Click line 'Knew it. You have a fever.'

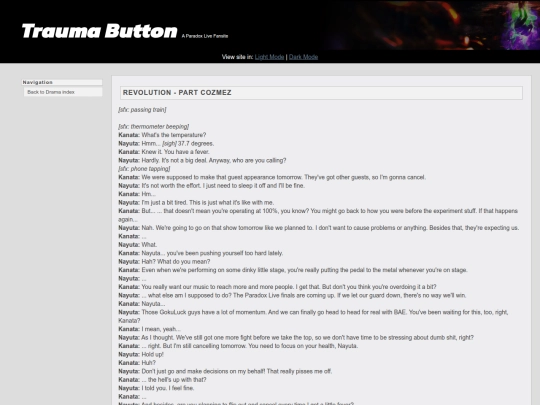pyautogui.click(x=164, y=152)
